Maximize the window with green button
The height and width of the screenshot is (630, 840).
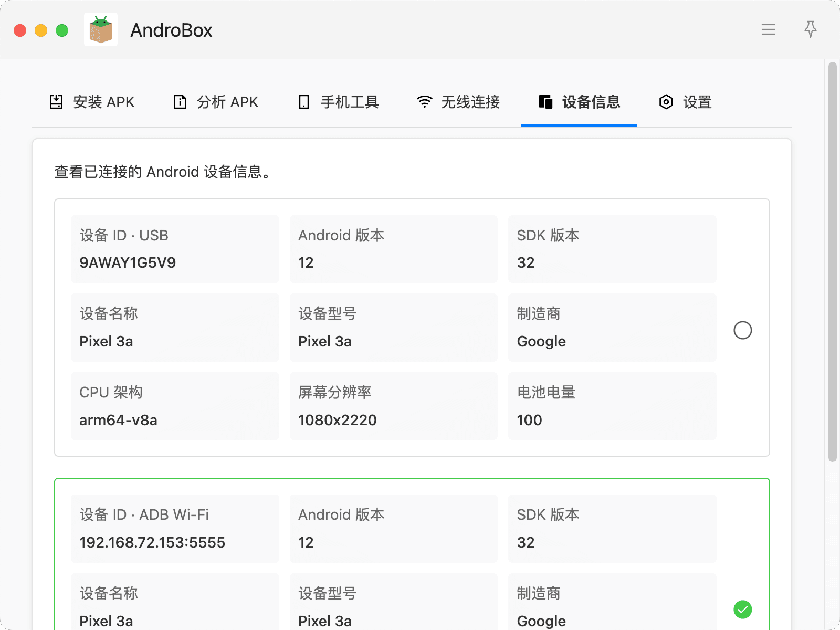pyautogui.click(x=62, y=30)
